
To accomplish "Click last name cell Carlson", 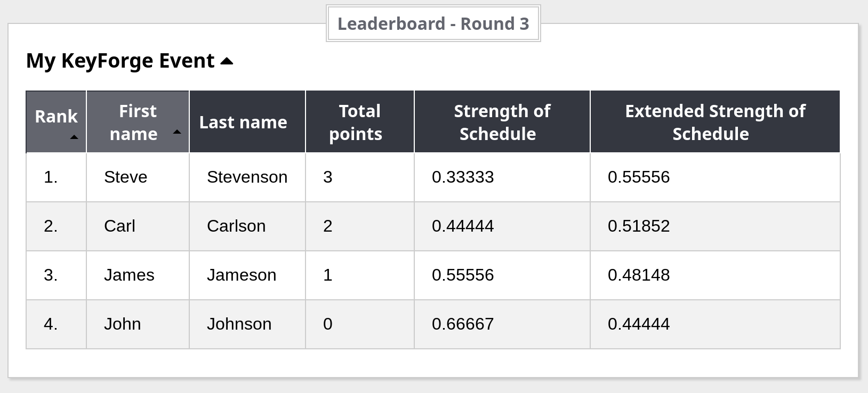I will pos(236,226).
